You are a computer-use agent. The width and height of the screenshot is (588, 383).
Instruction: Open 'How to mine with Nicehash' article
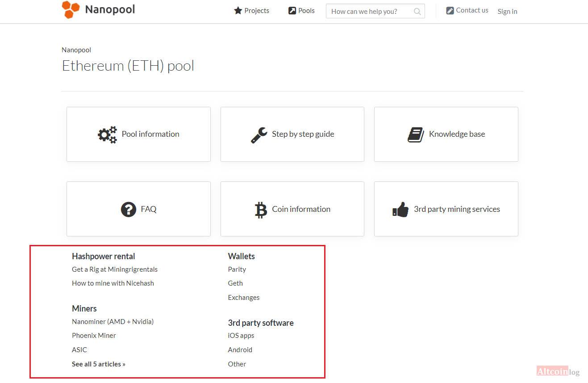point(113,283)
